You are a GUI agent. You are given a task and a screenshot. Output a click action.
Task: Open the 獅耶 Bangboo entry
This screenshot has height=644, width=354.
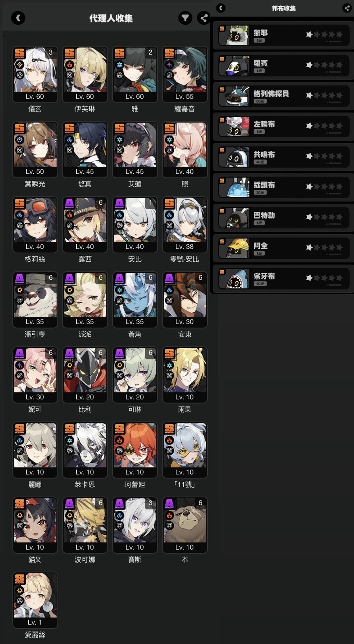point(282,35)
